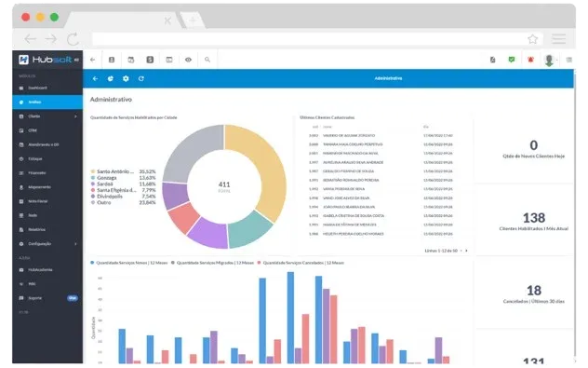Toggle Gonzaga legend entry
Screen dimensions: 588x368
pos(124,178)
